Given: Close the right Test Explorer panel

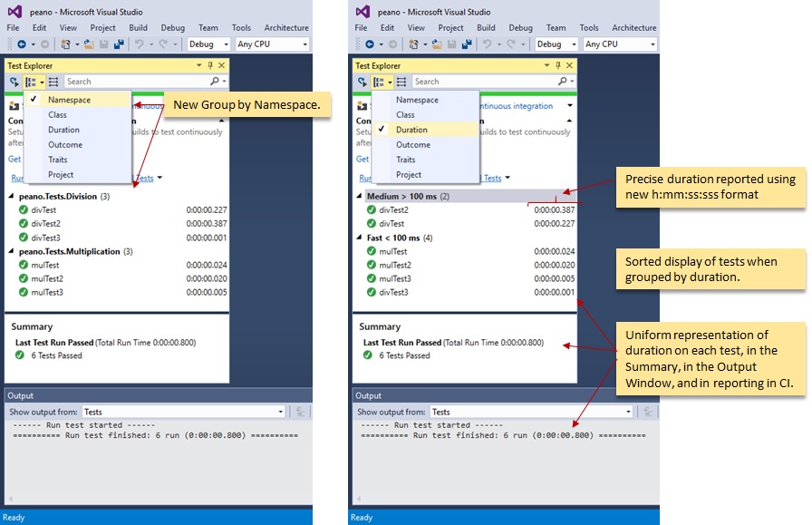Looking at the screenshot, I should pyautogui.click(x=570, y=65).
